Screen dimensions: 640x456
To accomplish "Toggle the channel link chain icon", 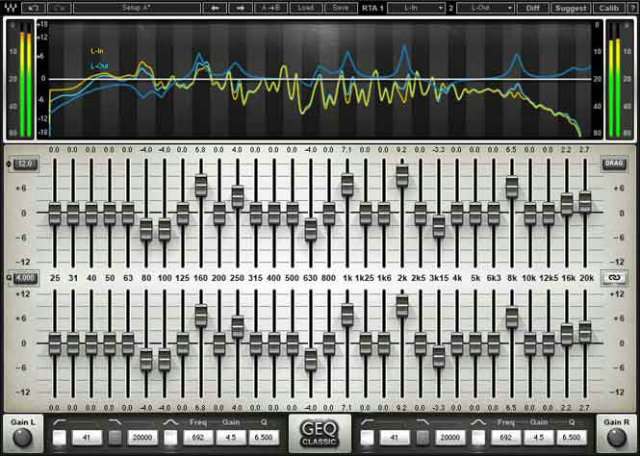I will 613,278.
